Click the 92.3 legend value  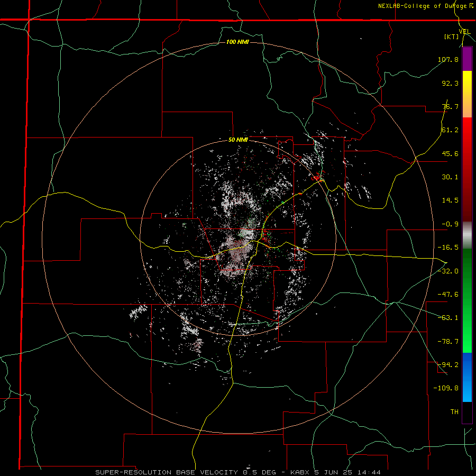pyautogui.click(x=450, y=83)
